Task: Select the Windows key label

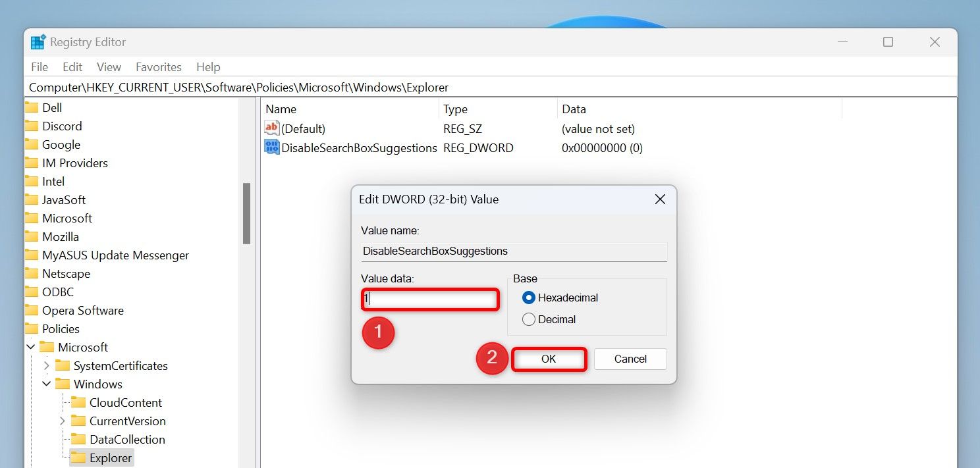Action: (98, 384)
